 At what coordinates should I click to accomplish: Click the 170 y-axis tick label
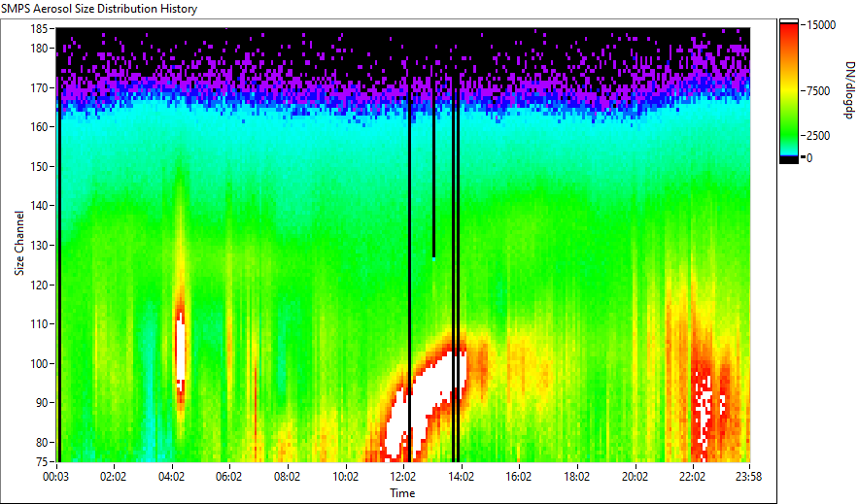pyautogui.click(x=38, y=87)
